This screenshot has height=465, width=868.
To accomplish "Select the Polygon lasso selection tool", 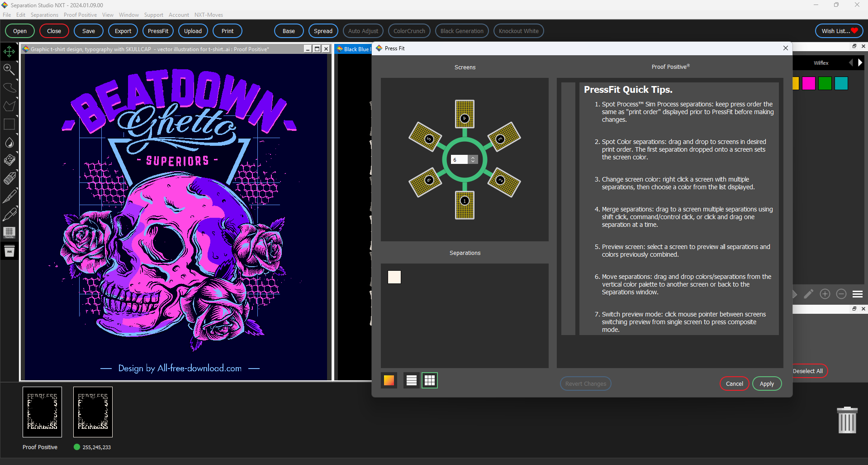I will point(9,106).
